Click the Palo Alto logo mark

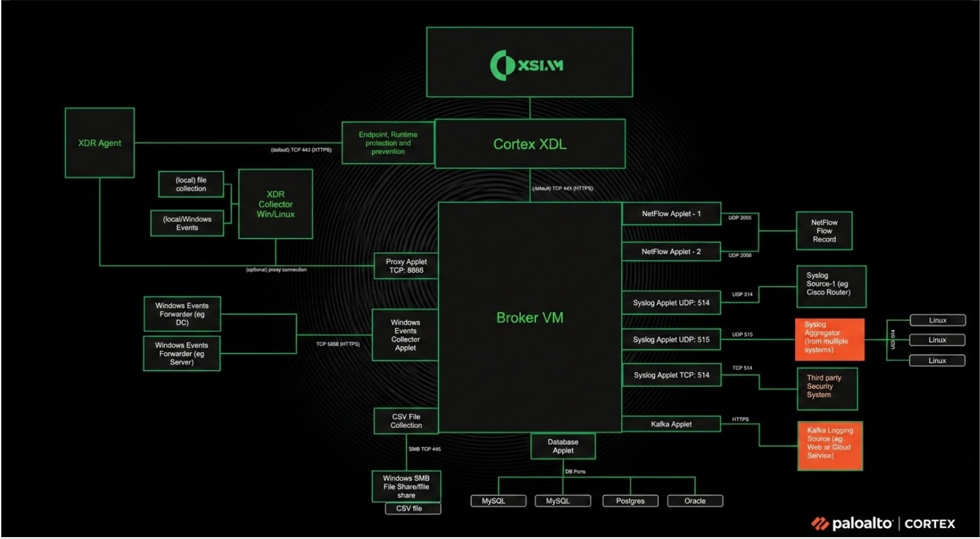click(x=820, y=524)
